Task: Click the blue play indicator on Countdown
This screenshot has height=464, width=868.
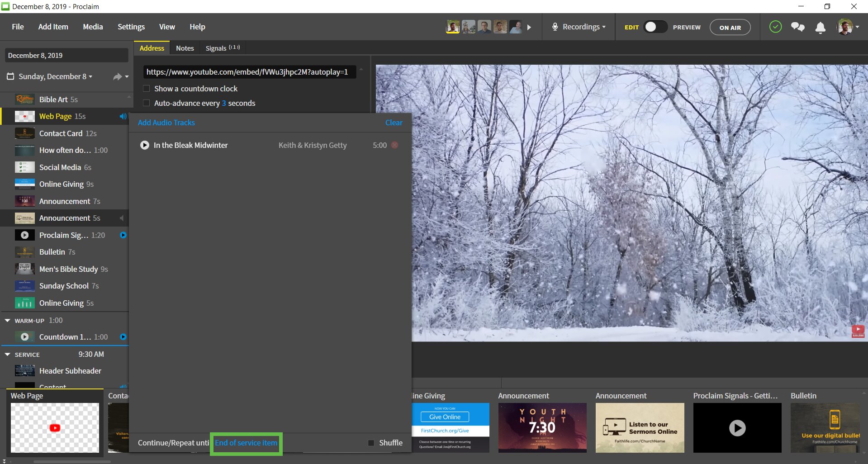Action: coord(123,337)
